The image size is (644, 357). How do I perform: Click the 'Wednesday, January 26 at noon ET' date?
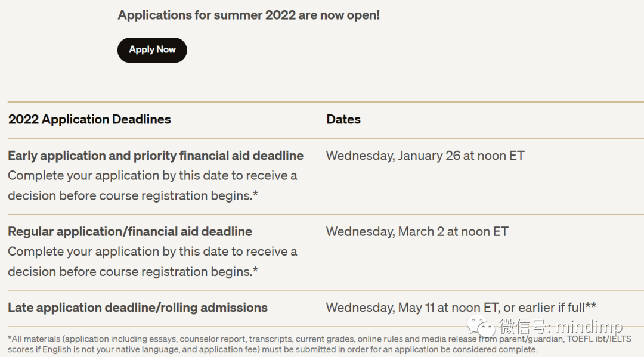coord(425,156)
